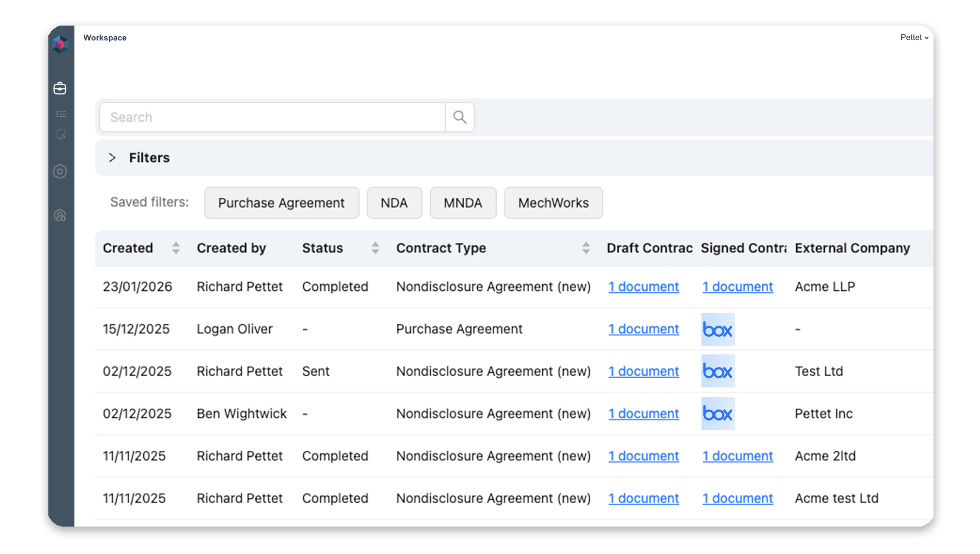Open signed document for Acme test Ltd row

point(738,498)
